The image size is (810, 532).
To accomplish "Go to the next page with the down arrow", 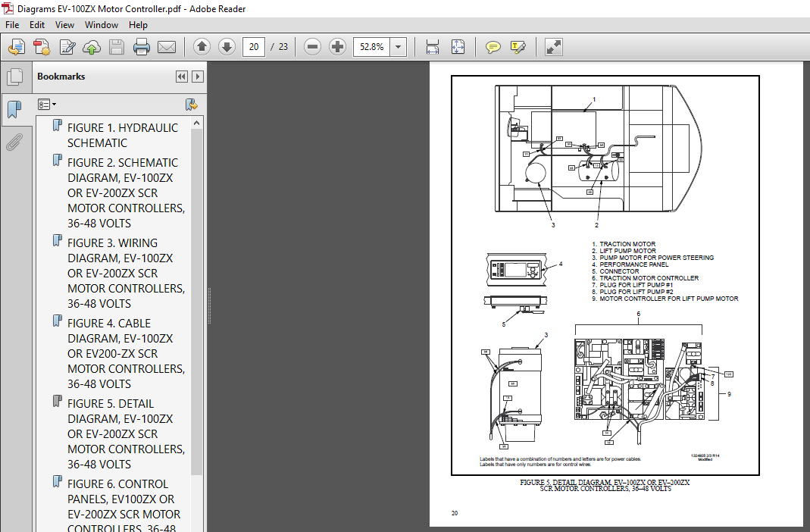I will tap(227, 47).
